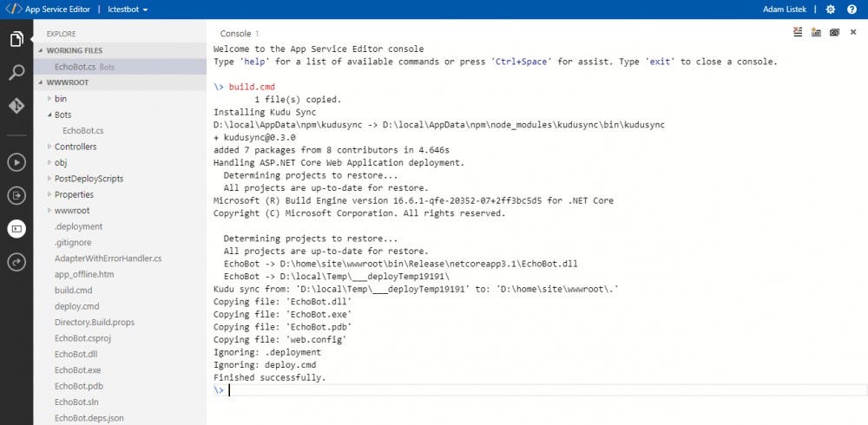This screenshot has height=425, width=868.
Task: Expand the bin folder
Action: (x=60, y=99)
